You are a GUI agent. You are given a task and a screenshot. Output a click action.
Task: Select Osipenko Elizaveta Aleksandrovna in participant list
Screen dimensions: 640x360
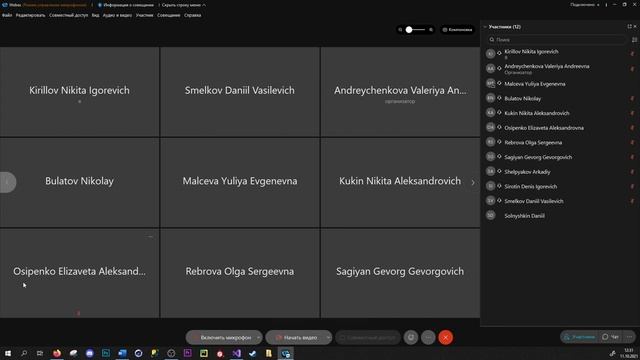pyautogui.click(x=560, y=128)
